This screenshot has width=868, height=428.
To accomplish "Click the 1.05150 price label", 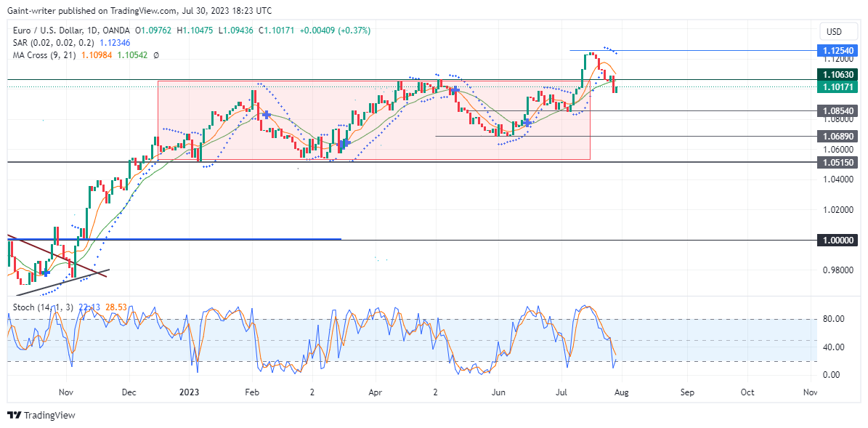I will [837, 161].
